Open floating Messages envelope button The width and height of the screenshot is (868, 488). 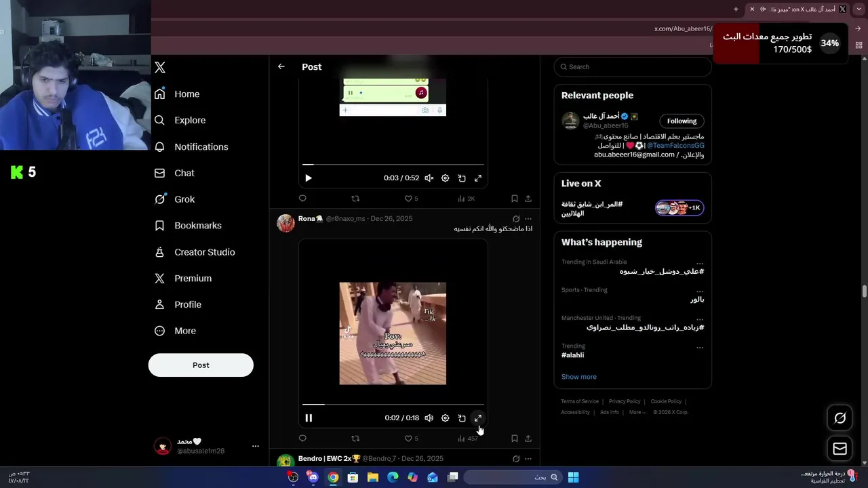coord(840,449)
